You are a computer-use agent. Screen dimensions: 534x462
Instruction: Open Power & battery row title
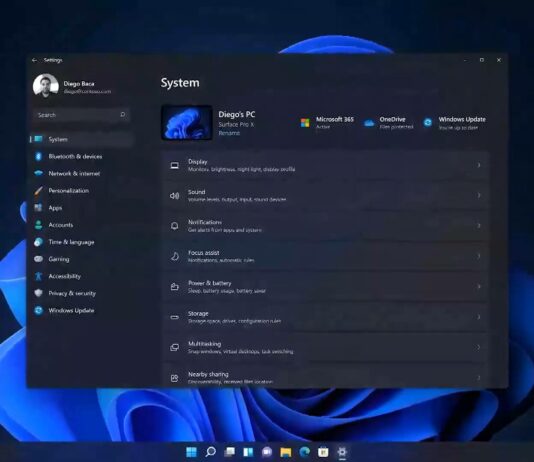(209, 283)
